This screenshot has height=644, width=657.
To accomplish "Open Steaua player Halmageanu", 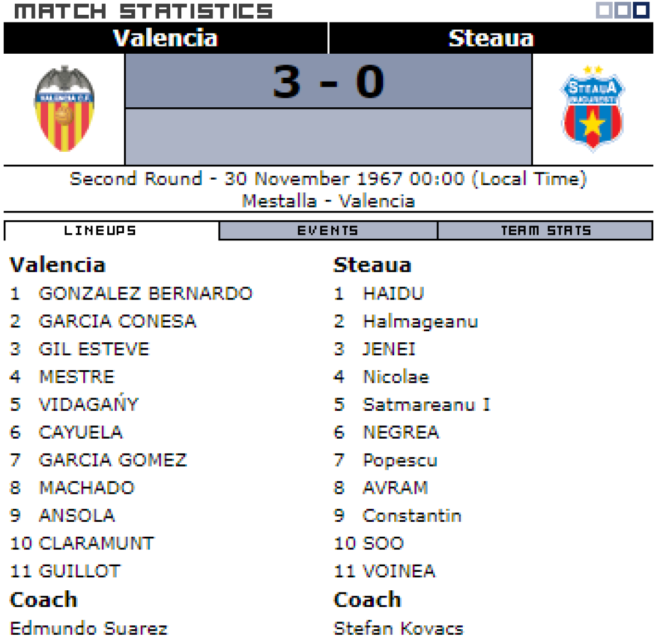I will click(420, 321).
